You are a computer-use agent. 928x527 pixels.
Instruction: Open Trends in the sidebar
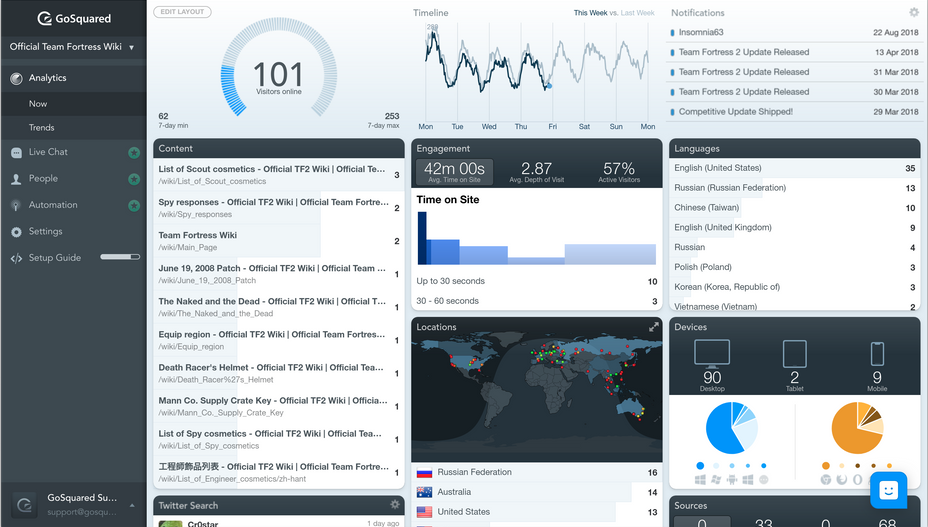coord(73,127)
